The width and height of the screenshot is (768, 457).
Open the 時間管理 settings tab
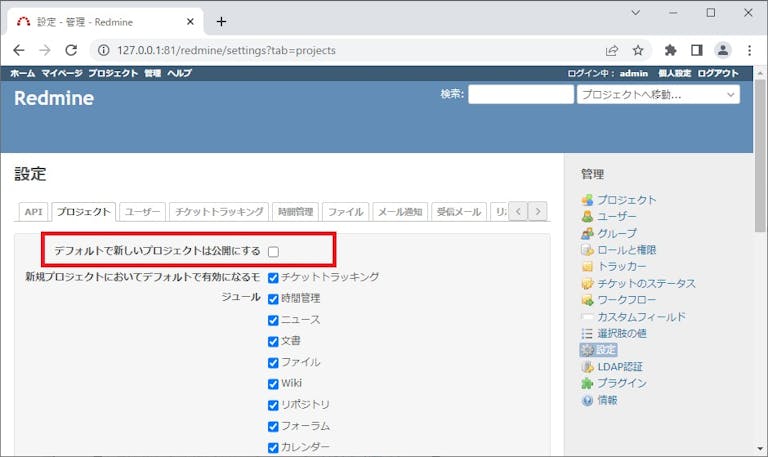click(x=295, y=212)
